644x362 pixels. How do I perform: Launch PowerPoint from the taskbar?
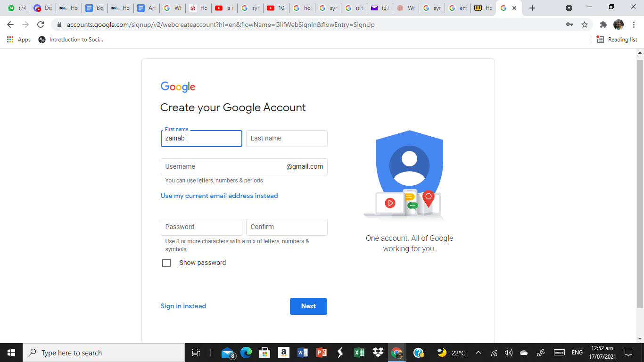point(322,353)
